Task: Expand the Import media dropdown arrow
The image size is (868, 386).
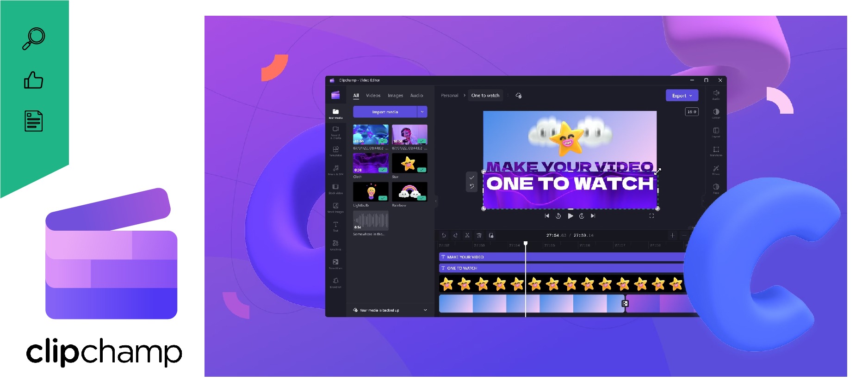Action: pyautogui.click(x=422, y=112)
